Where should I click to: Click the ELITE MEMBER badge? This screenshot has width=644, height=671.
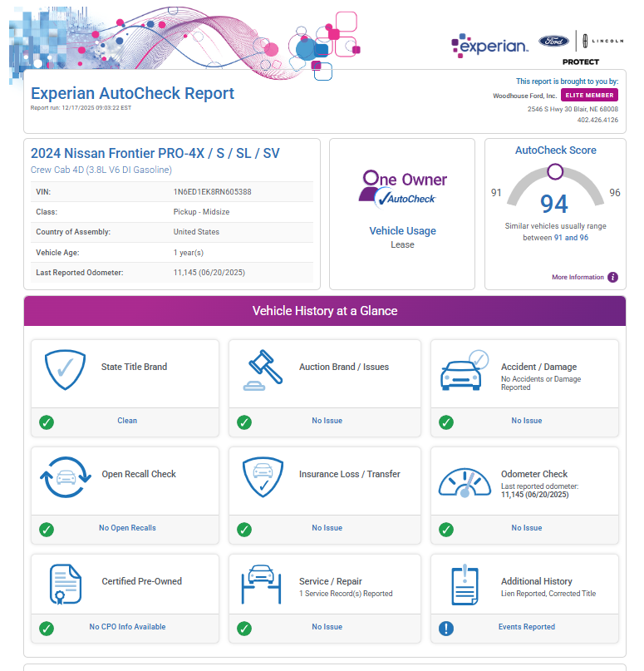pos(589,95)
